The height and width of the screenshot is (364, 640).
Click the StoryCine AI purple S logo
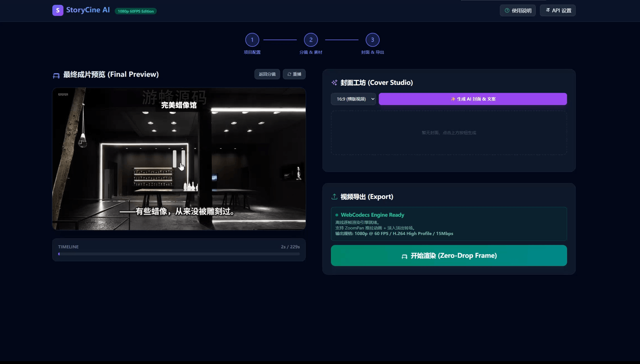[58, 10]
